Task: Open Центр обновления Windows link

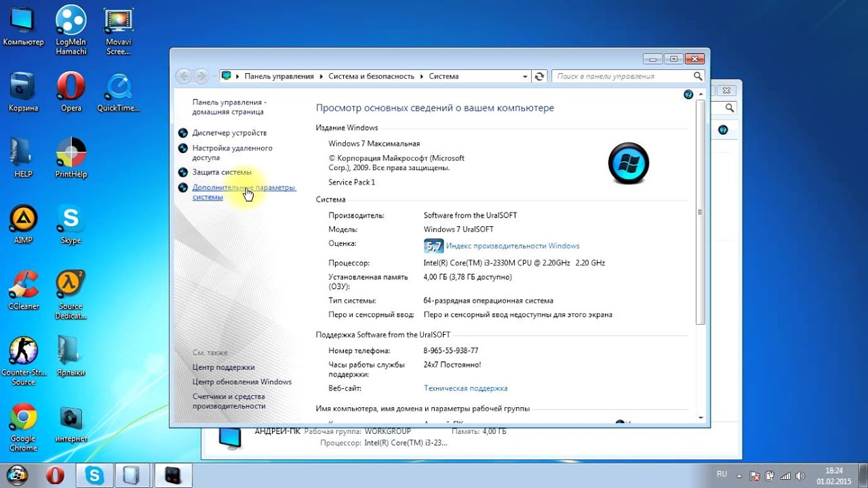Action: point(242,382)
